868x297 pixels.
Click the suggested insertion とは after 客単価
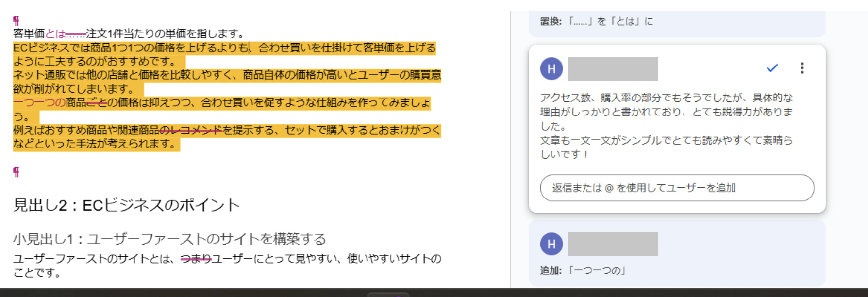[55, 34]
